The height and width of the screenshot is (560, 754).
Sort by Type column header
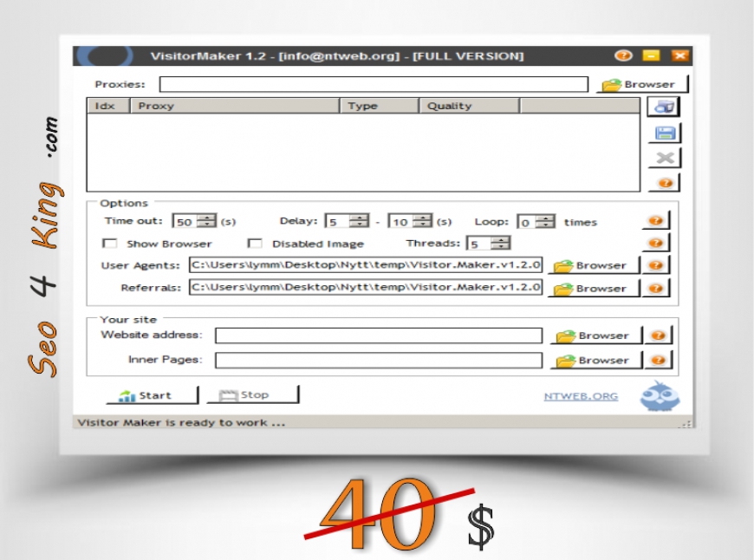(x=379, y=106)
